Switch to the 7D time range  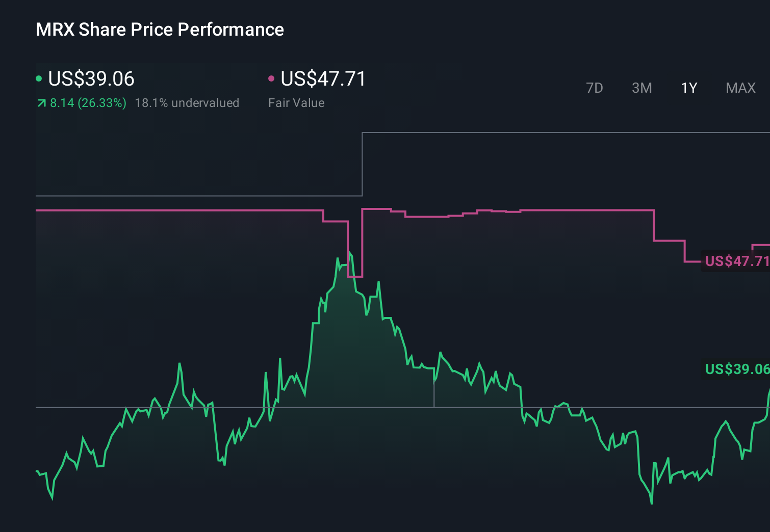[595, 88]
